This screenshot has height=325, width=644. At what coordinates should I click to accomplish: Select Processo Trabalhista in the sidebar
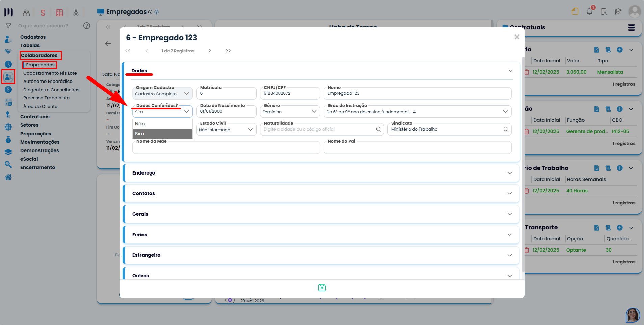pyautogui.click(x=46, y=98)
